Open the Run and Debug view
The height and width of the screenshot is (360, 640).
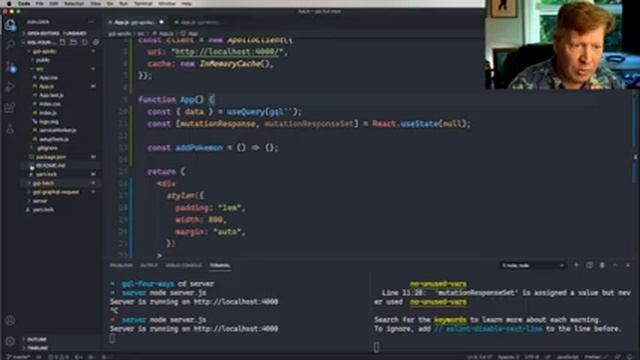coord(10,87)
